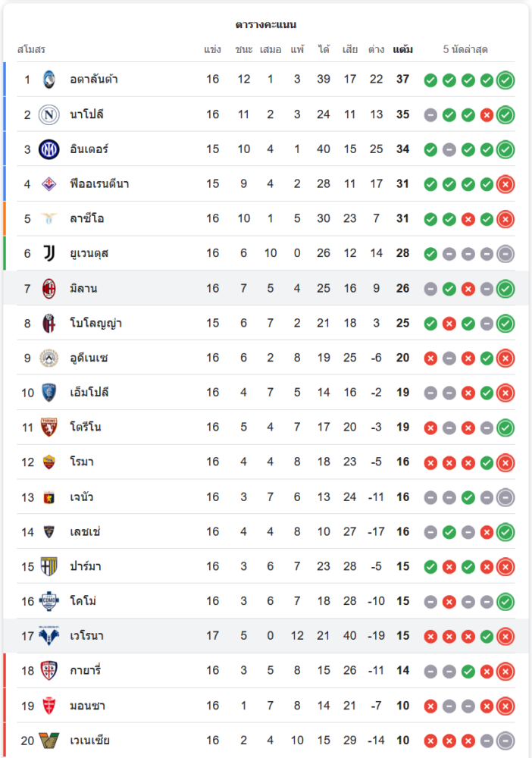
Task: Click Verona's latest match loss indicator
Action: 505,636
